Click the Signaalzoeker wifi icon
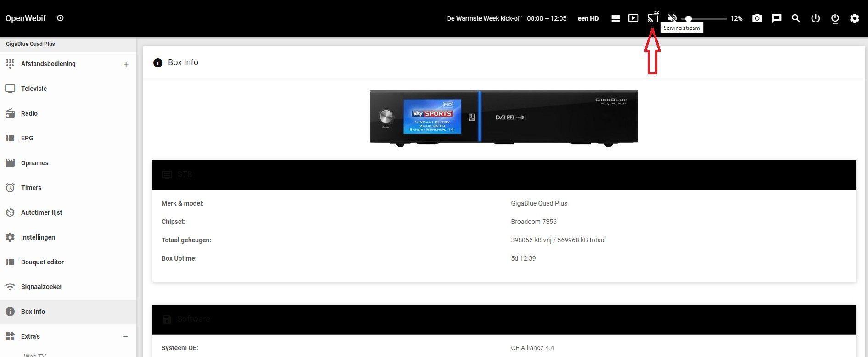 tap(10, 287)
